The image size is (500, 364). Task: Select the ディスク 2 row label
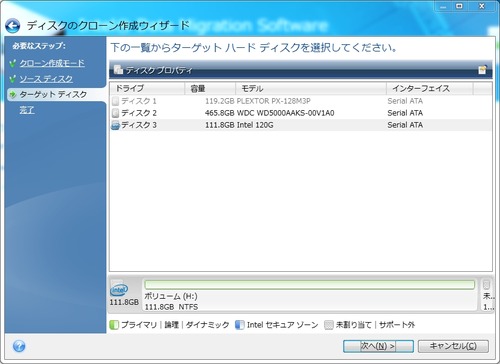139,113
